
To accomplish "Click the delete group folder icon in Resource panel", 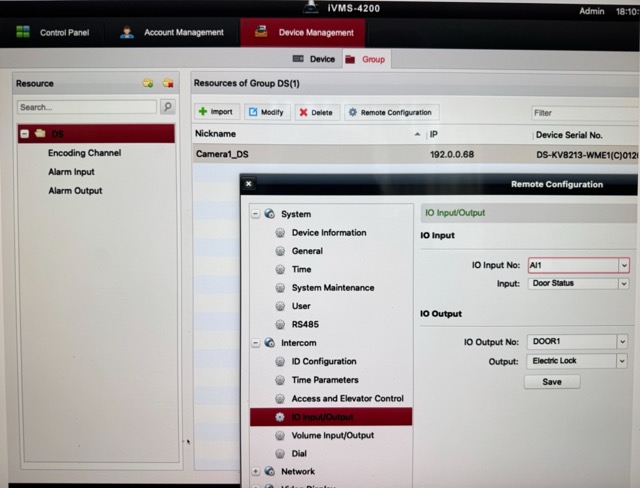I will click(168, 83).
